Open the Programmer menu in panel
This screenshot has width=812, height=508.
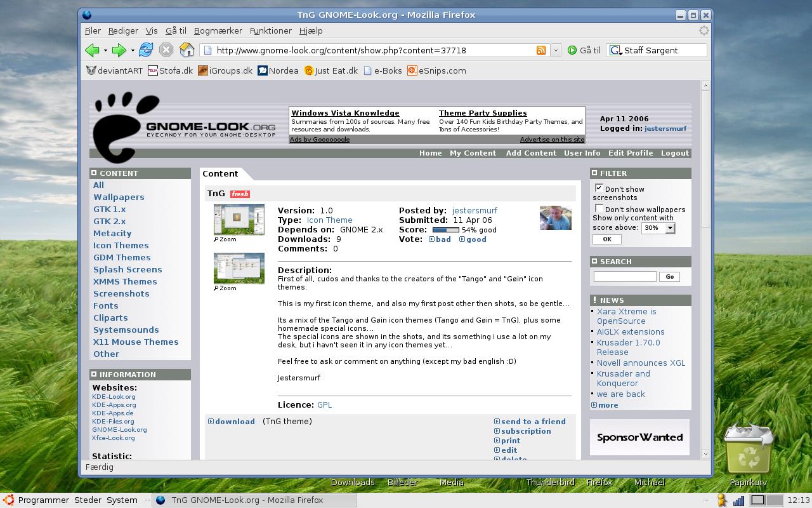44,500
